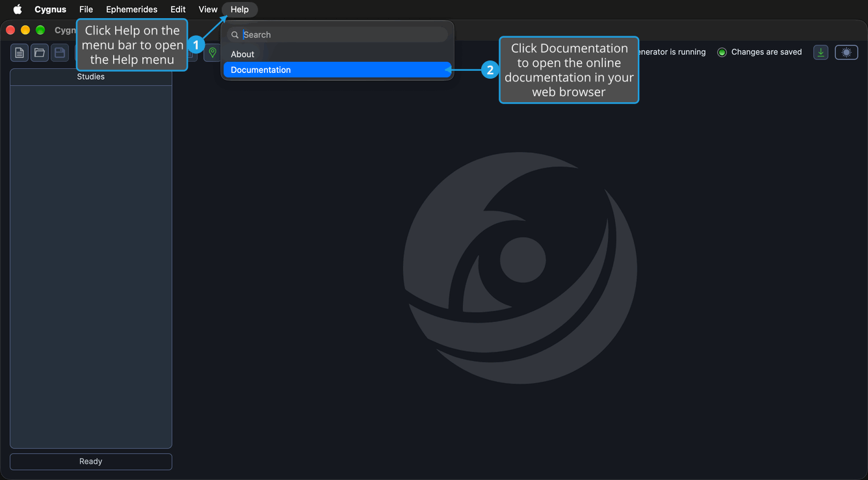Focus the Help menu Search field
868x480 pixels.
point(337,34)
